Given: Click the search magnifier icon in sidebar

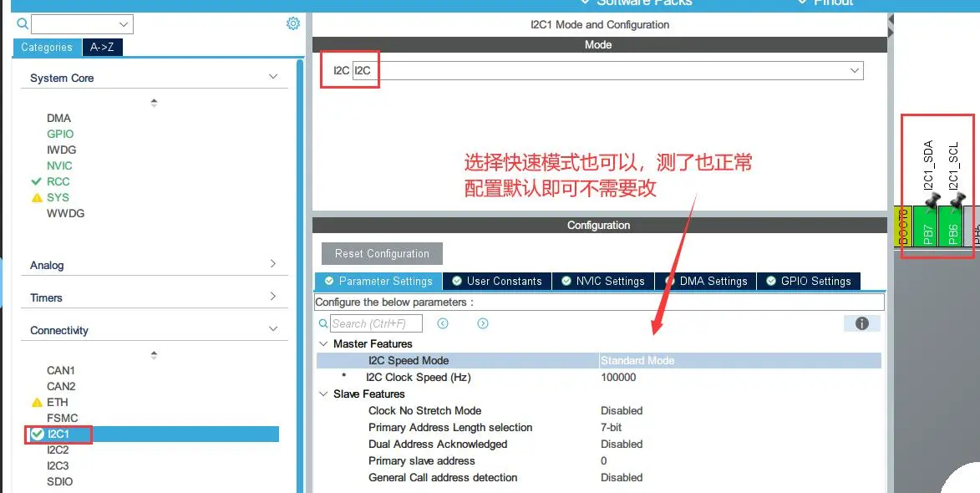Looking at the screenshot, I should coord(22,24).
